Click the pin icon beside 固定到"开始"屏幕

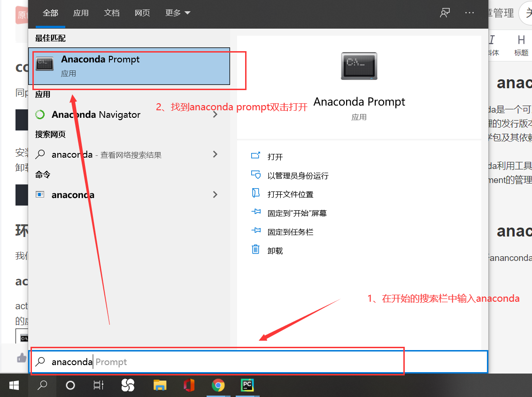tap(256, 212)
